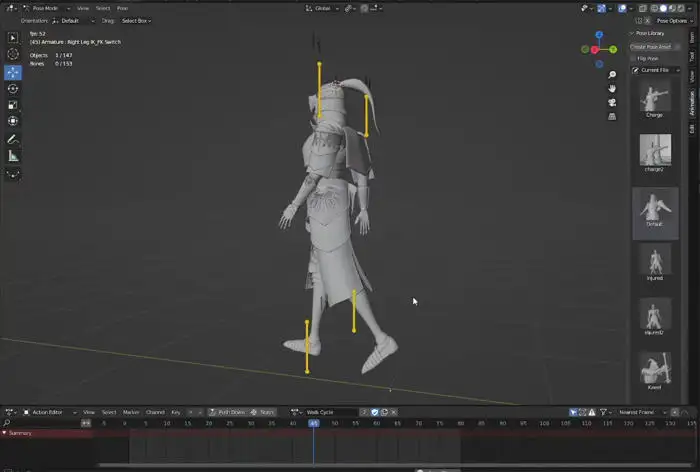Click the pan view hand icon

(612, 88)
